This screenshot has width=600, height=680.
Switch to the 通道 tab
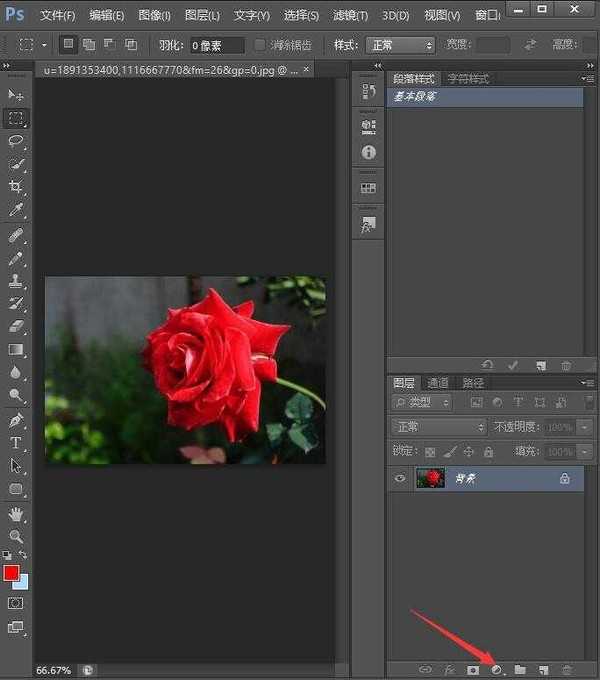tap(437, 382)
